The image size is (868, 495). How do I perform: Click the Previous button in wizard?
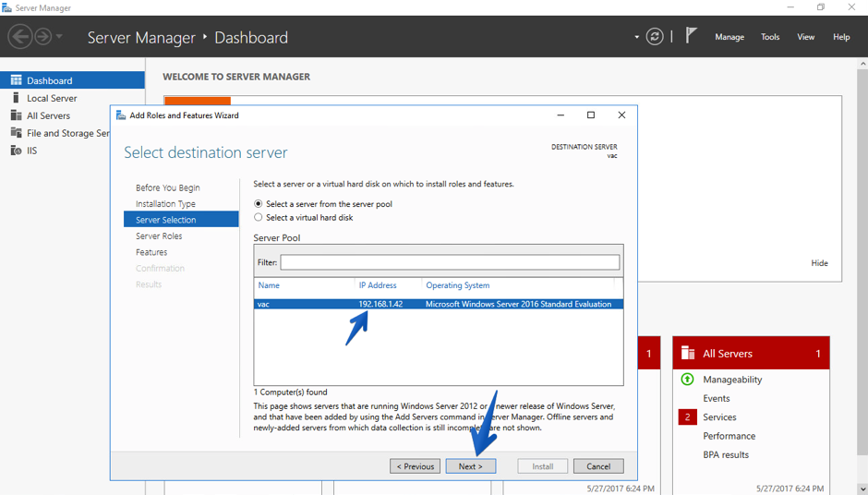[416, 466]
